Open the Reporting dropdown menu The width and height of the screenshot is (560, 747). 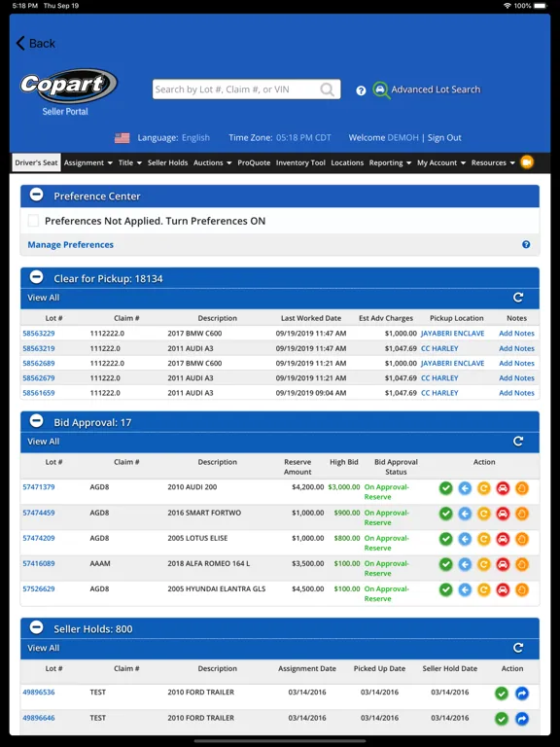pos(390,163)
